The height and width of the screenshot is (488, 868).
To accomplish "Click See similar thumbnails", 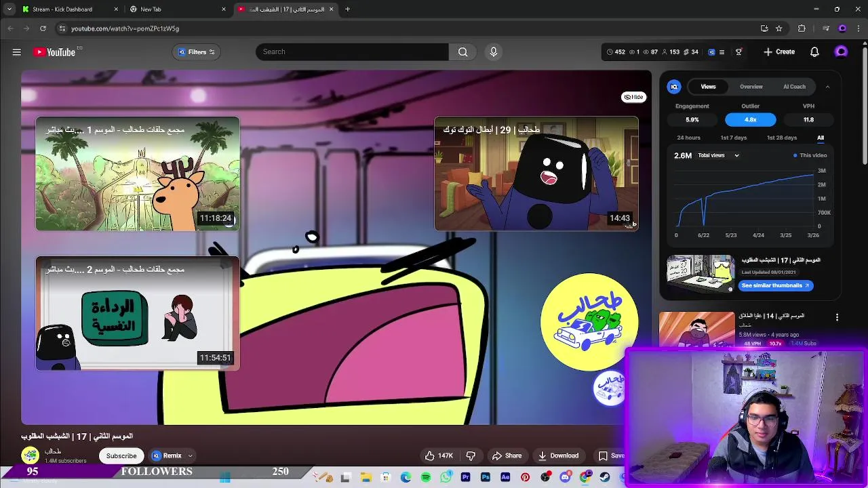I will coord(776,285).
